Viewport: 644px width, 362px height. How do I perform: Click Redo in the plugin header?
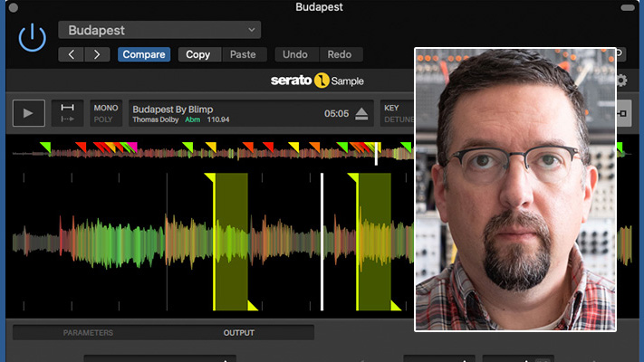click(x=339, y=54)
